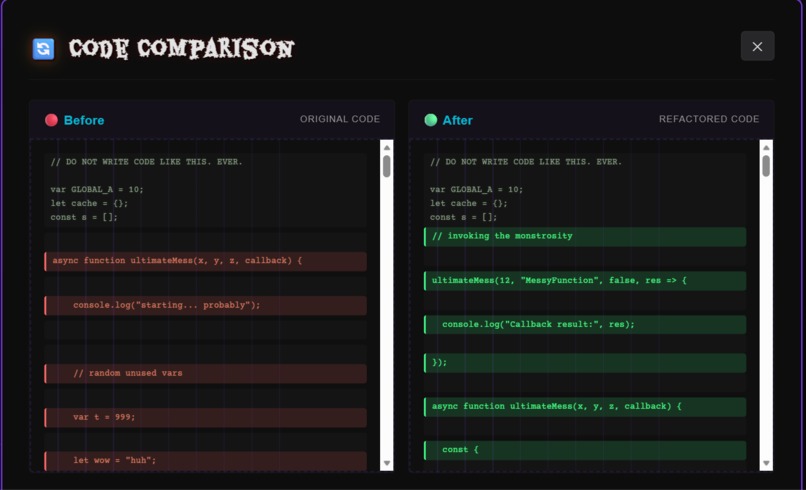This screenshot has width=806, height=490.
Task: Click the removed 'let wow = "huh";' line
Action: click(x=206, y=461)
